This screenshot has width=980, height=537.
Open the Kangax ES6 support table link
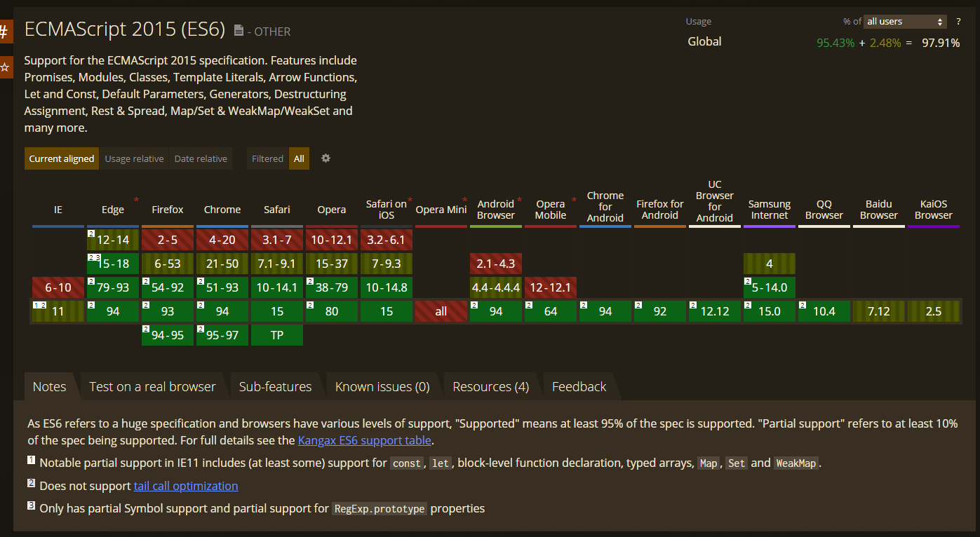[x=365, y=440]
